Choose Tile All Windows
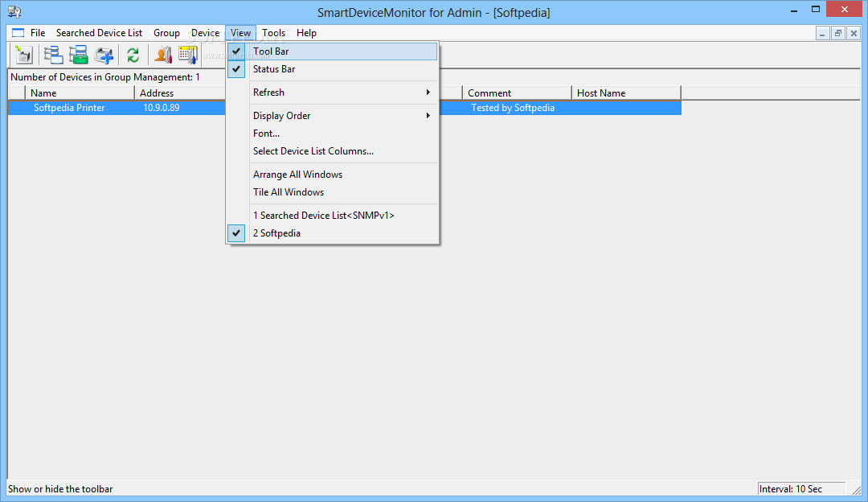 [x=332, y=192]
